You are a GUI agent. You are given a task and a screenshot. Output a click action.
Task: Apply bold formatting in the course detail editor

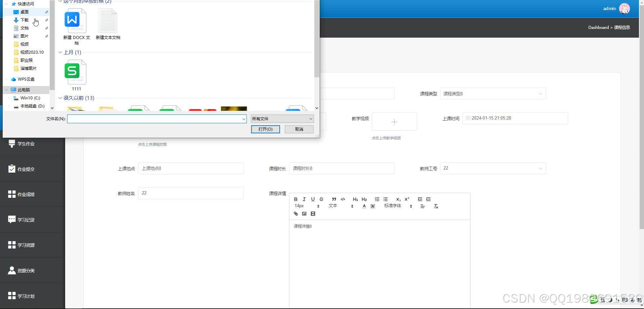(x=296, y=199)
